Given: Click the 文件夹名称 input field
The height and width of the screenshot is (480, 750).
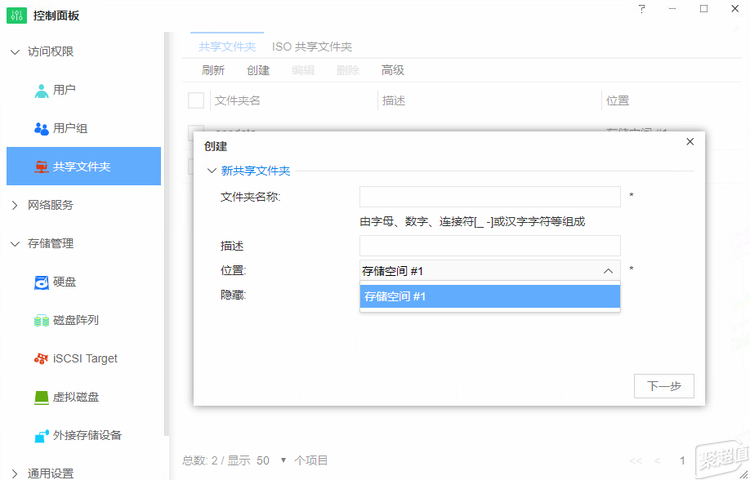Looking at the screenshot, I should [489, 197].
